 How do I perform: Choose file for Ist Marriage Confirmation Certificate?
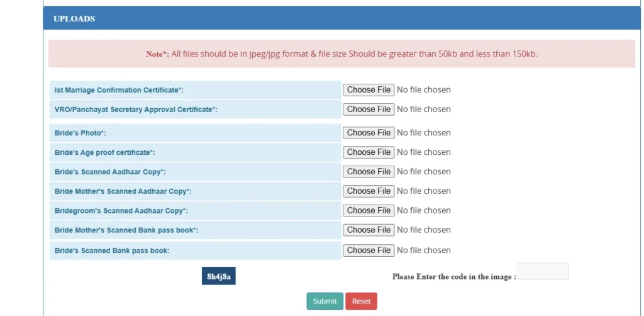(369, 89)
